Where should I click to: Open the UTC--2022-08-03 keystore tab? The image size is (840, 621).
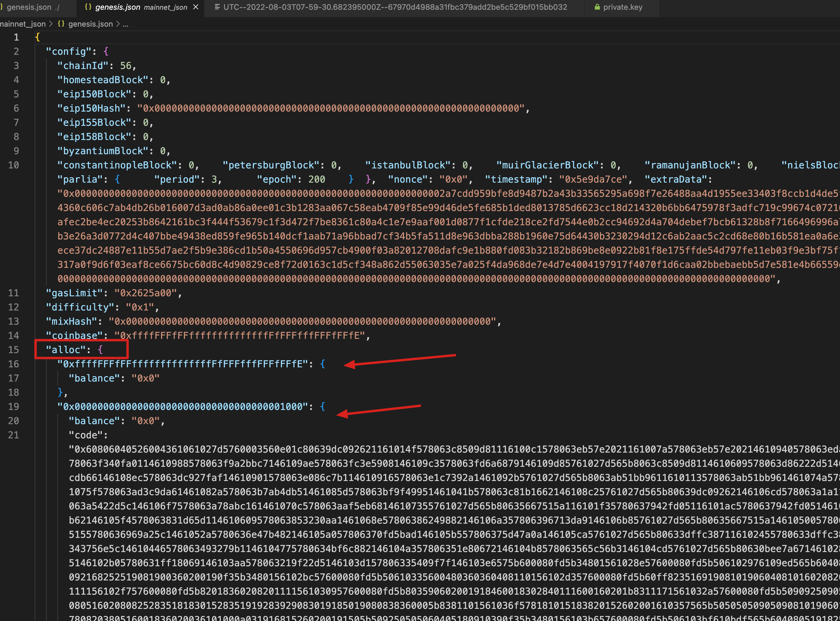coord(395,7)
